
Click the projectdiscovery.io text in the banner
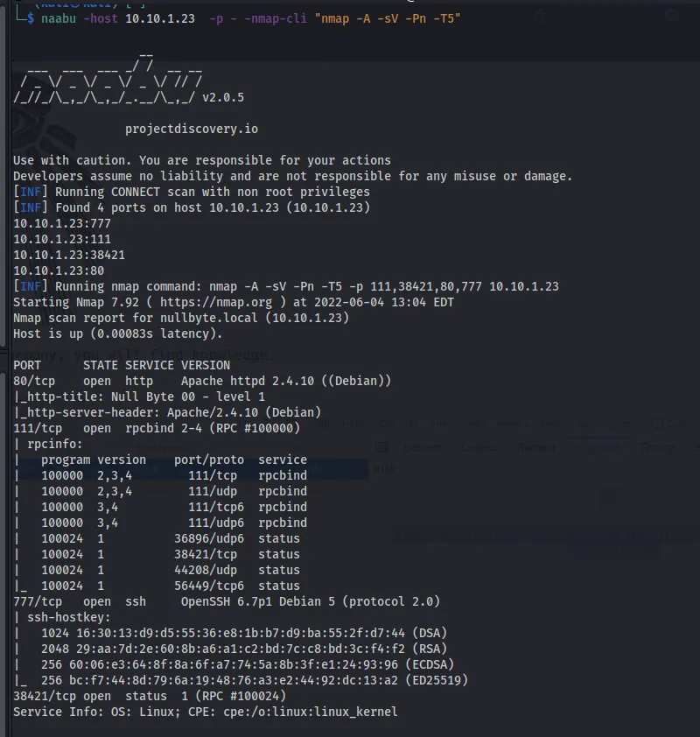191,129
